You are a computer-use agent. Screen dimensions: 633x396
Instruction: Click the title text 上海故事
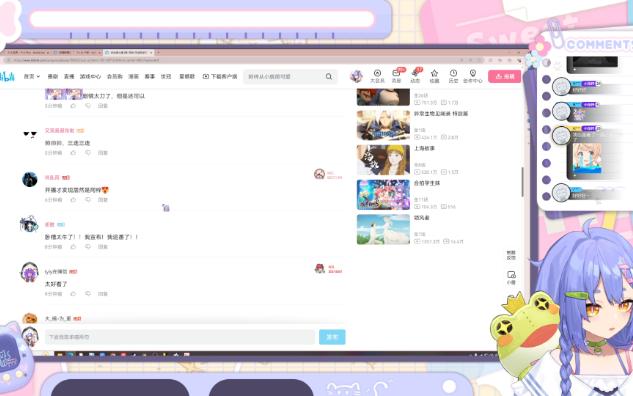click(x=424, y=149)
